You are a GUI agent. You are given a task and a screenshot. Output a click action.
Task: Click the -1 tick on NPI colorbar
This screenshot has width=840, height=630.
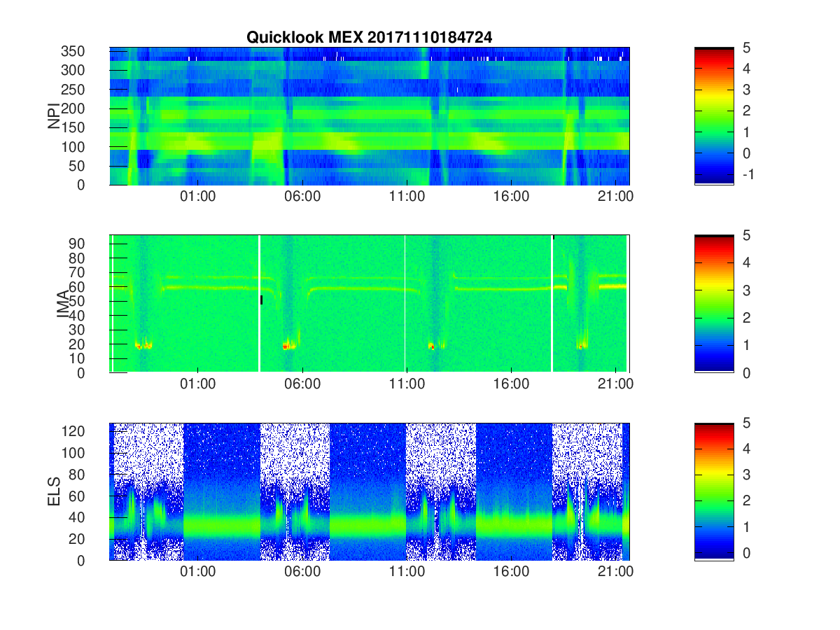click(x=747, y=174)
